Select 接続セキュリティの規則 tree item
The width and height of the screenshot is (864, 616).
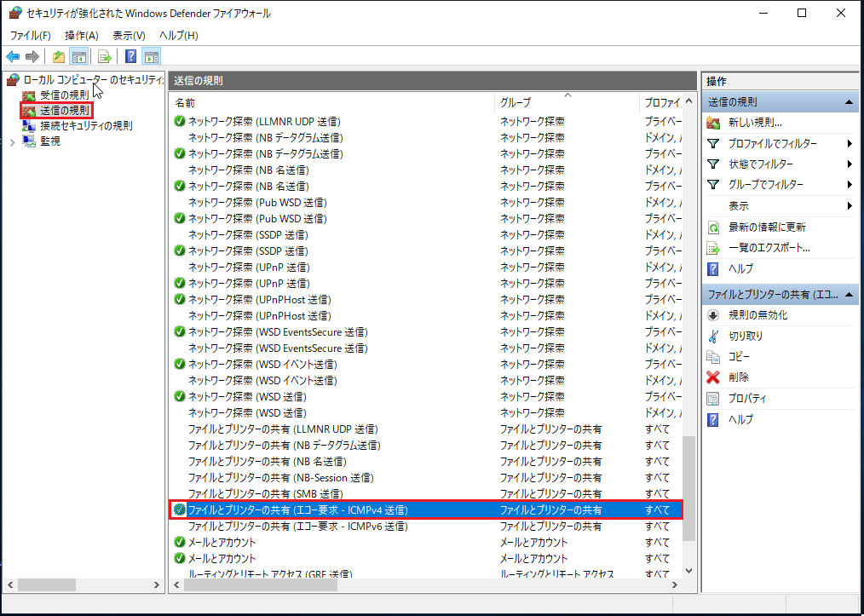coord(86,125)
